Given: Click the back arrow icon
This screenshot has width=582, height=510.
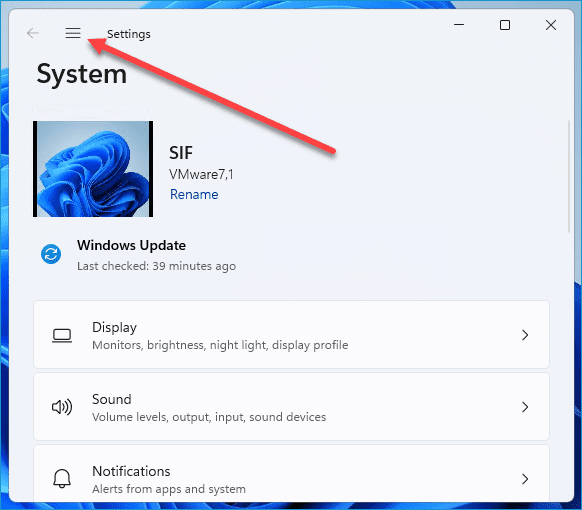Looking at the screenshot, I should 33,33.
